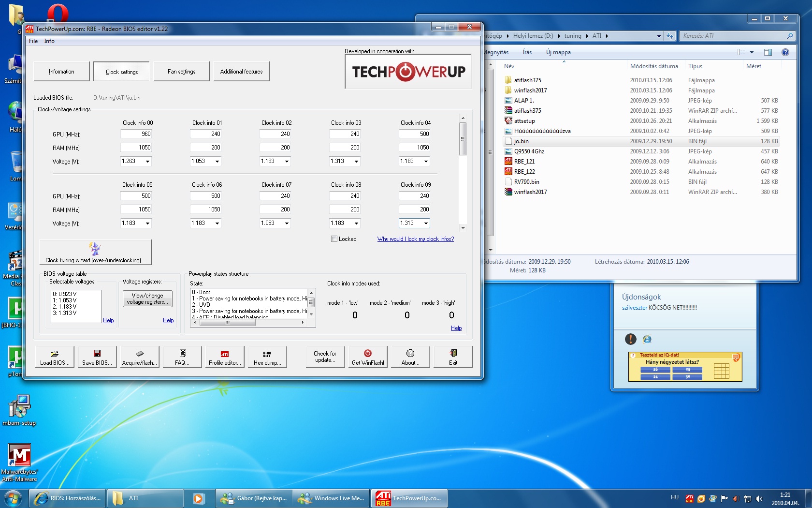Click Clock-/voltage settings vertical scrollbar thumb
Screen dimensions: 812x508
coord(463,139)
